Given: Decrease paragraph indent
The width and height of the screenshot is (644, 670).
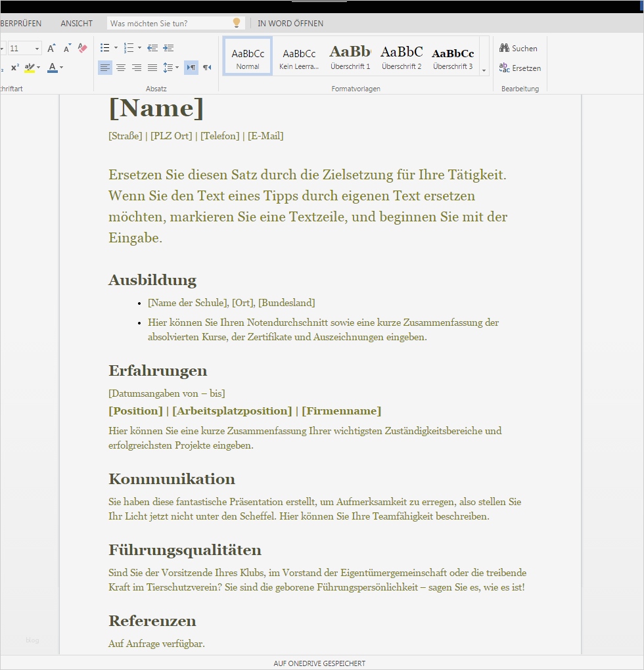Looking at the screenshot, I should 152,48.
